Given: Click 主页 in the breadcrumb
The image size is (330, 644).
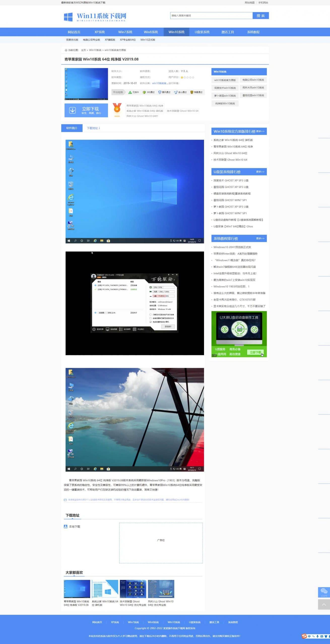Looking at the screenshot, I should [83, 50].
